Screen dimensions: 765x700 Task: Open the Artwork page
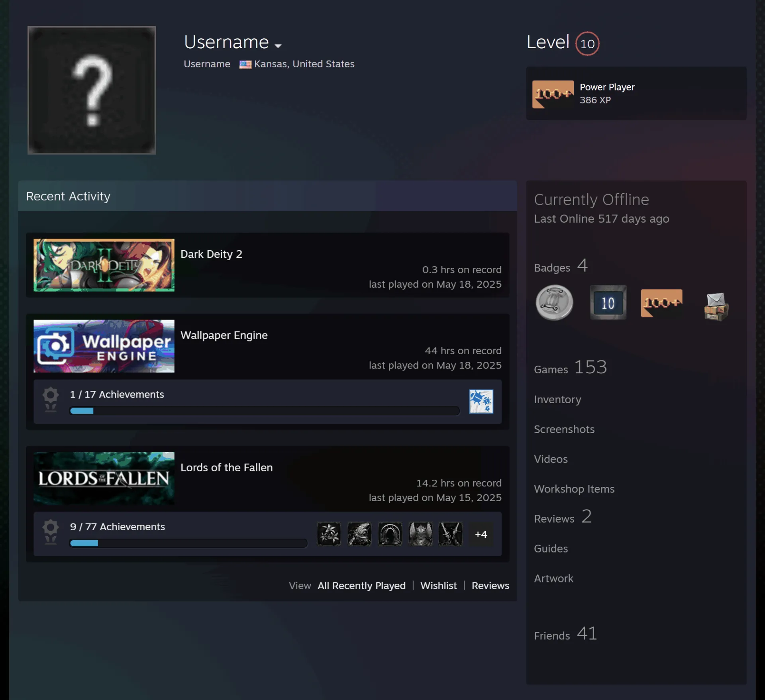554,579
